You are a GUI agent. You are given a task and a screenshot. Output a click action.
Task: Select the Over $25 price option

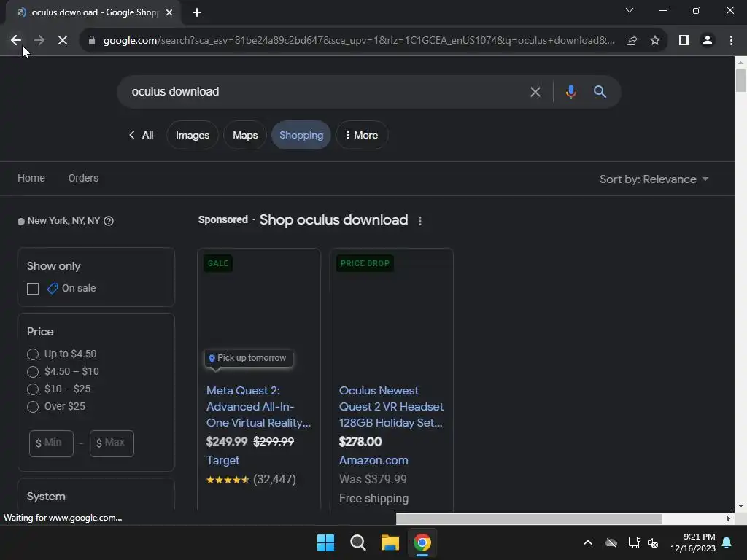33,407
